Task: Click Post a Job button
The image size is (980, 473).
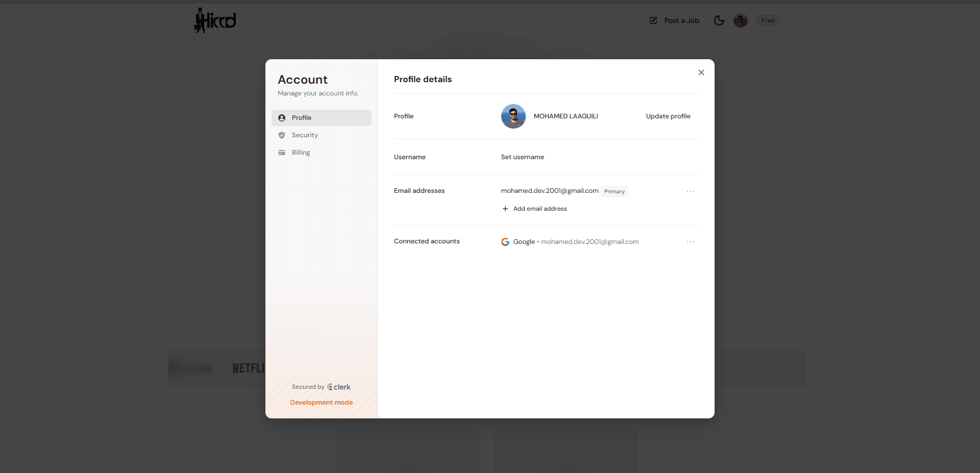Action: 674,20
